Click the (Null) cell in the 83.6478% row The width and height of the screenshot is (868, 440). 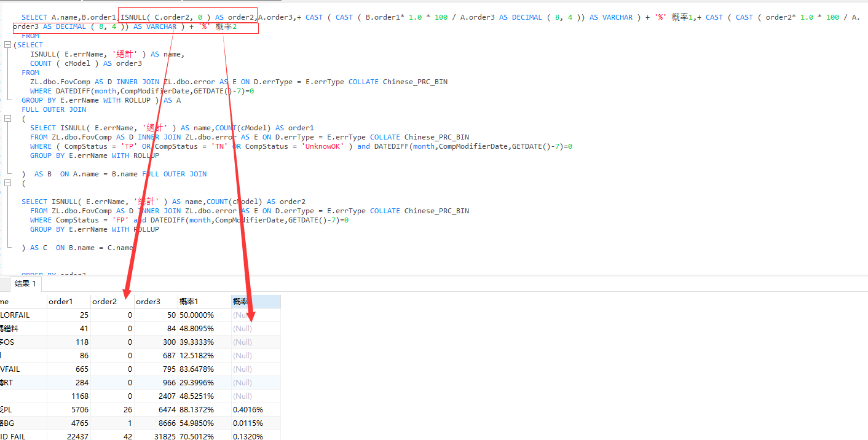tap(256, 369)
